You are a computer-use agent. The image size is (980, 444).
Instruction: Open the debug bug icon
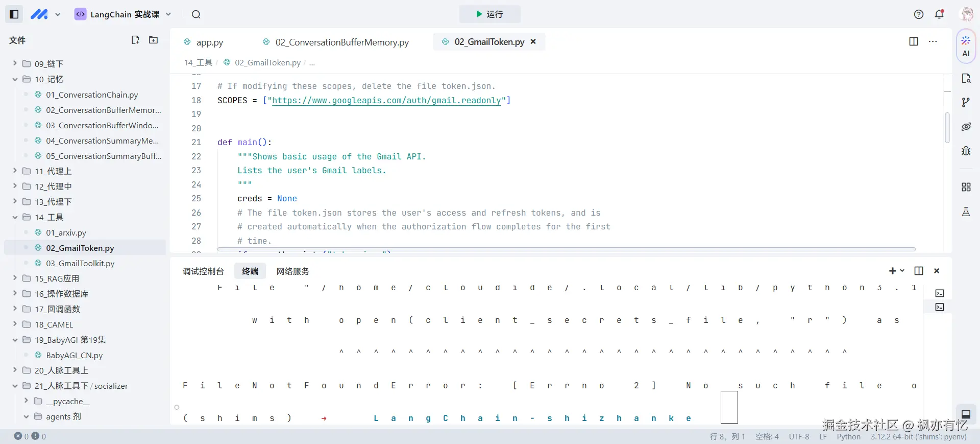point(966,151)
